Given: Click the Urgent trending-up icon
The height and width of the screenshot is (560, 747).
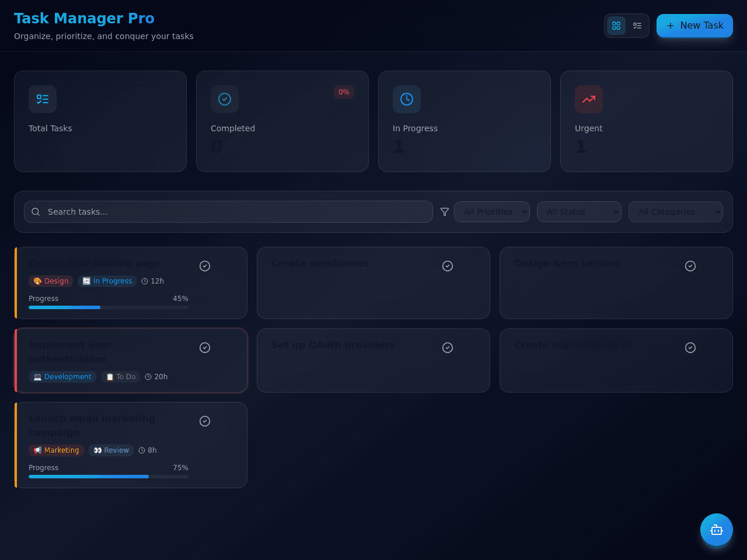Looking at the screenshot, I should (x=589, y=99).
